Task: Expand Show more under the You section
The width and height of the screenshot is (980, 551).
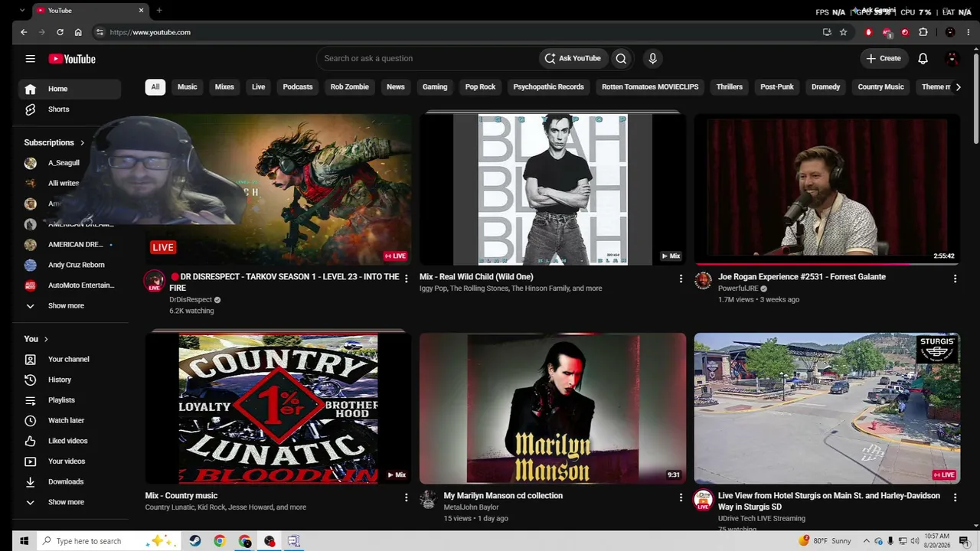Action: [x=69, y=502]
